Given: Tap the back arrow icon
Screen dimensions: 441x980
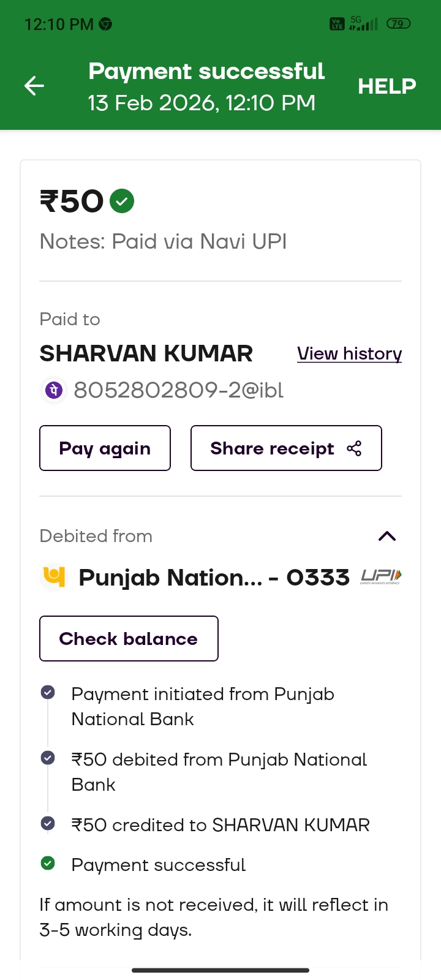Looking at the screenshot, I should pyautogui.click(x=34, y=86).
